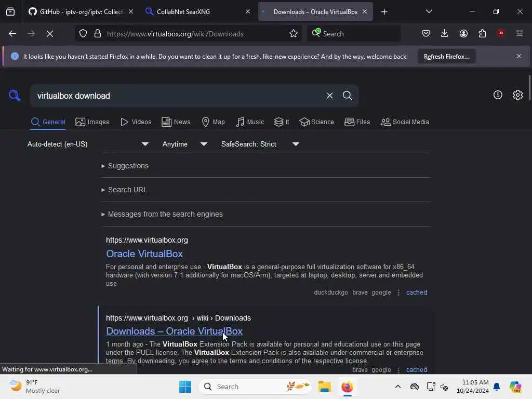Select the News search category
Image resolution: width=532 pixels, height=399 pixels.
click(x=176, y=122)
